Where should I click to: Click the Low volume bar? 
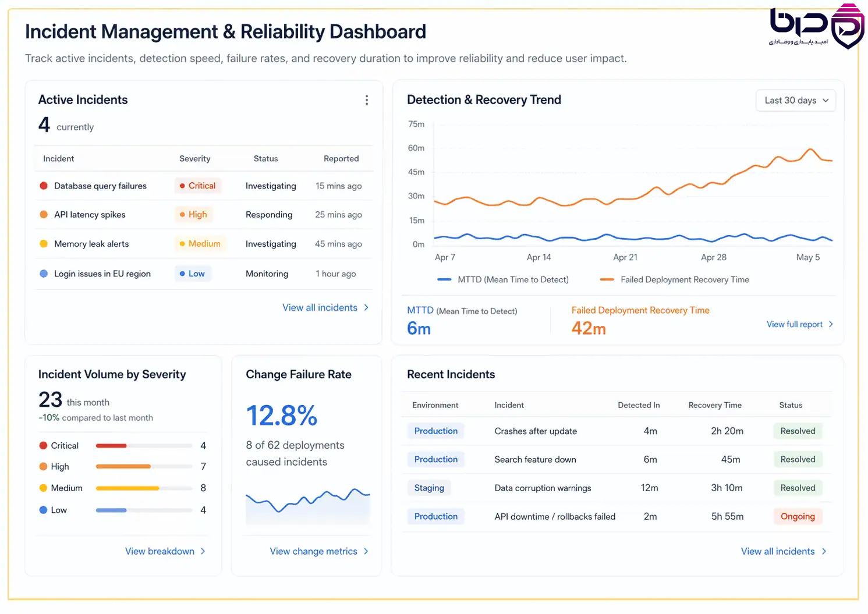coord(144,510)
